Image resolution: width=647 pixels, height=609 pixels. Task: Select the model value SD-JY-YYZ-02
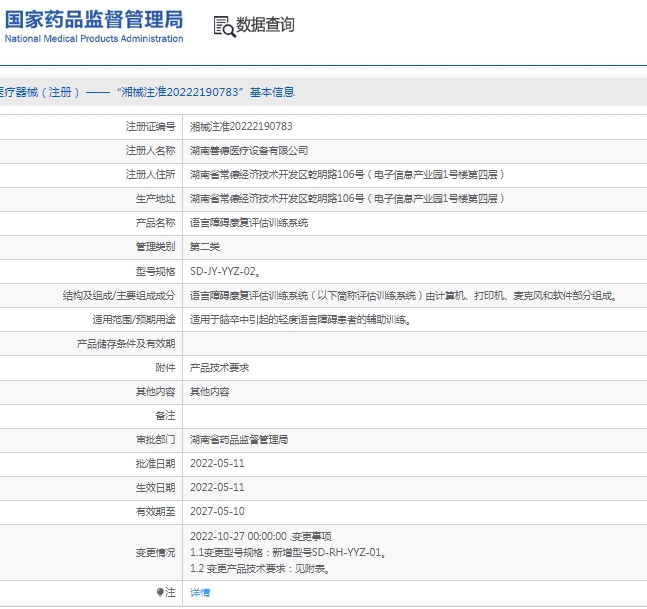point(225,271)
